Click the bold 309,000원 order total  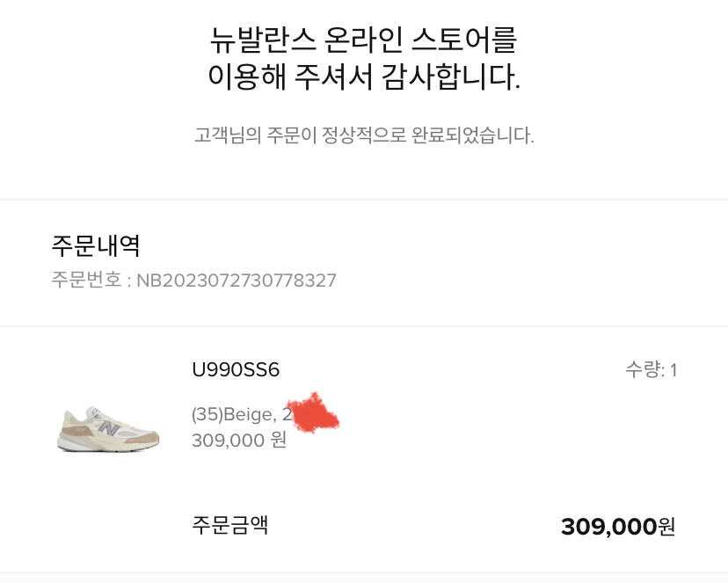[x=618, y=527]
